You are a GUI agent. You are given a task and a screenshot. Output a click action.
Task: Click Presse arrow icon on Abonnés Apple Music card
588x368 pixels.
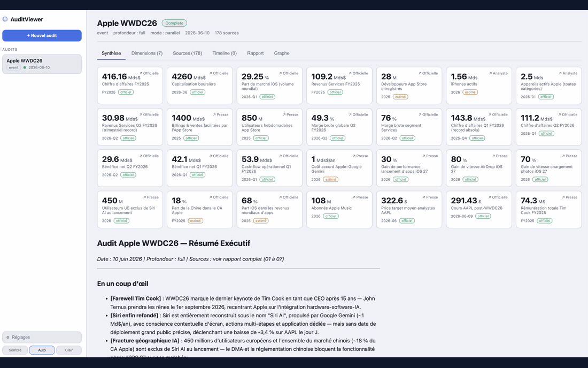(354, 197)
